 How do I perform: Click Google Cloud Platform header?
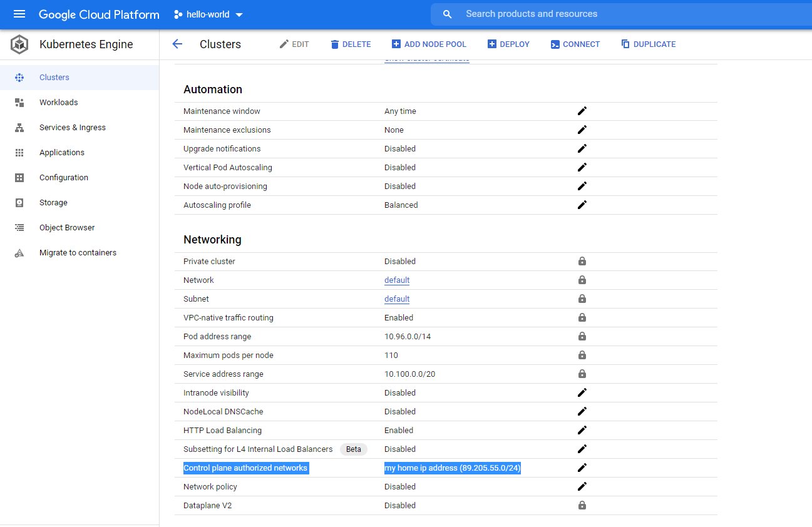tap(98, 14)
